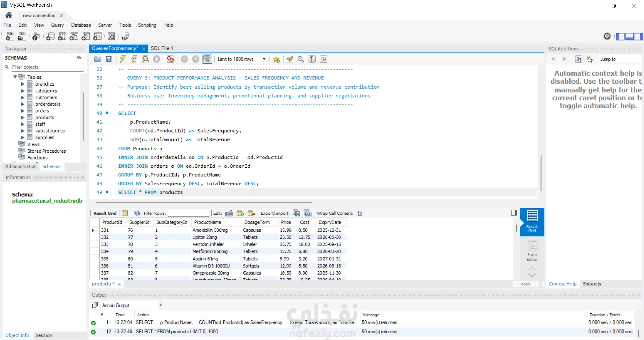Toggle the right SQL Additions sidebar

point(638,36)
